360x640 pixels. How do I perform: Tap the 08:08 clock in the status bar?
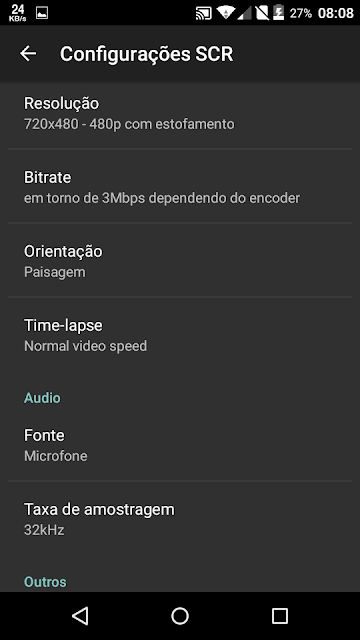(335, 13)
